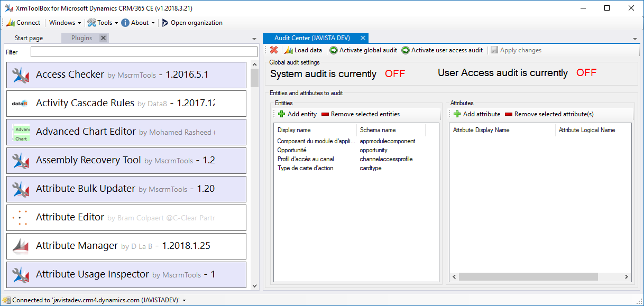
Task: Click the Load data toolbar button
Action: point(303,50)
